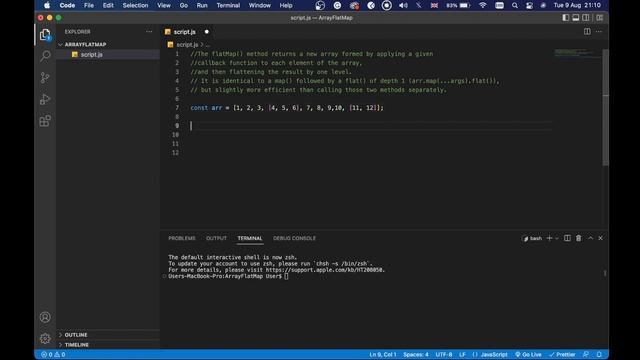Image resolution: width=640 pixels, height=360 pixels.
Task: Change end of line sequence LF
Action: [x=462, y=354]
